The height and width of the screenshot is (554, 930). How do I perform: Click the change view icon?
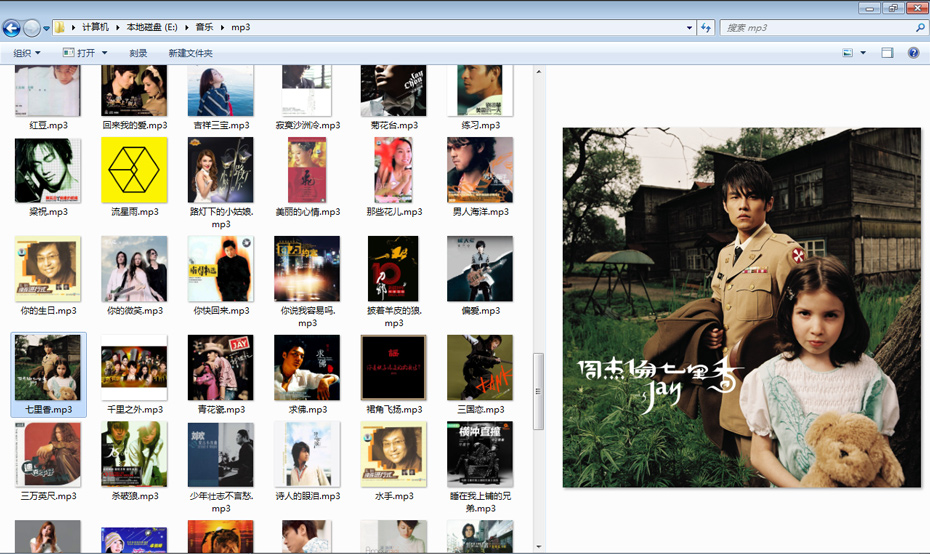[x=848, y=53]
